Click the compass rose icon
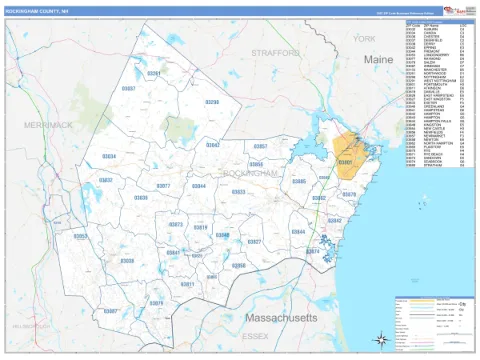Screen dimensions: 480x360 (381, 340)
